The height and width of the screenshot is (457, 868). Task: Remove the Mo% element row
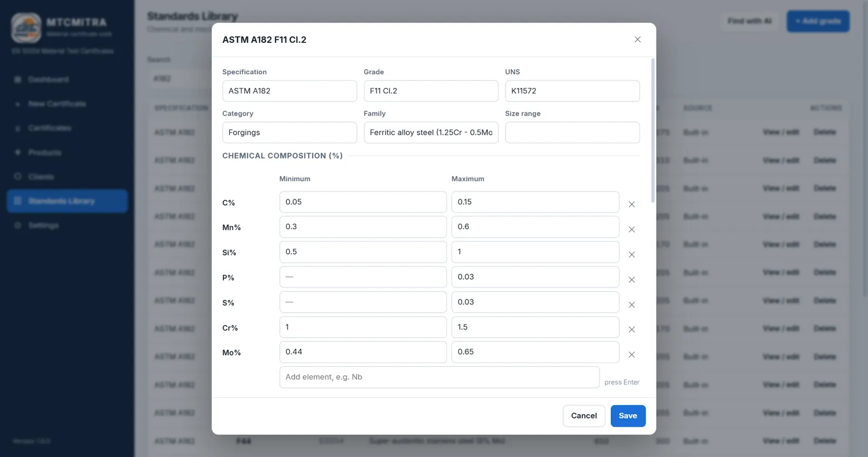[631, 354]
